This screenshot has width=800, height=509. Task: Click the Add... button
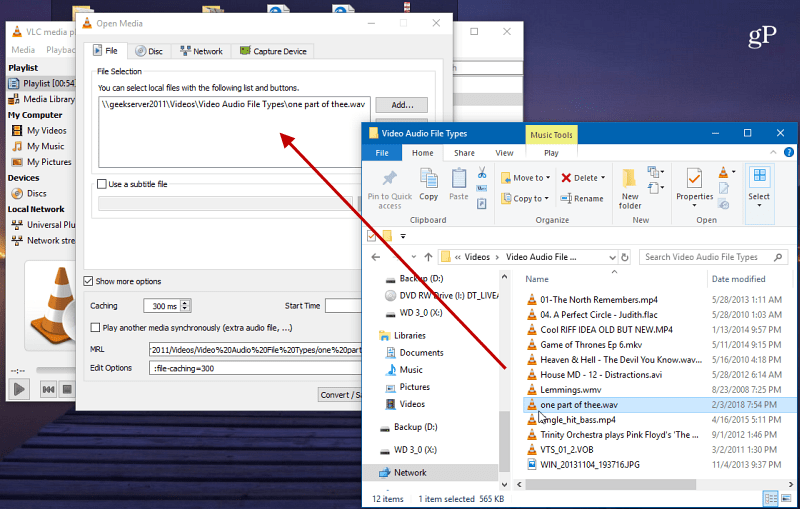[x=402, y=105]
